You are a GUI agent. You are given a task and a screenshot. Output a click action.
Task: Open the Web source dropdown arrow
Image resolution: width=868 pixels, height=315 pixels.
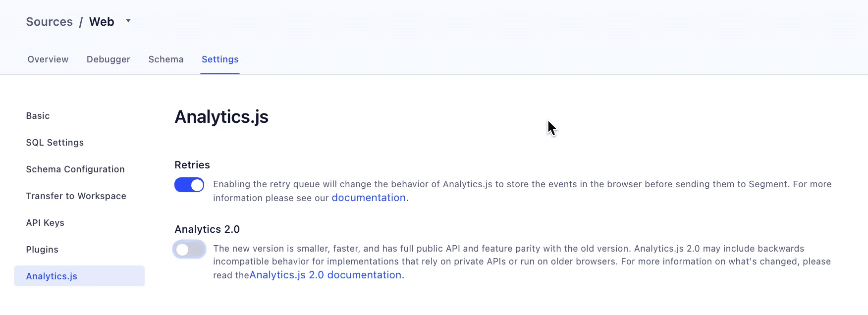point(128,21)
